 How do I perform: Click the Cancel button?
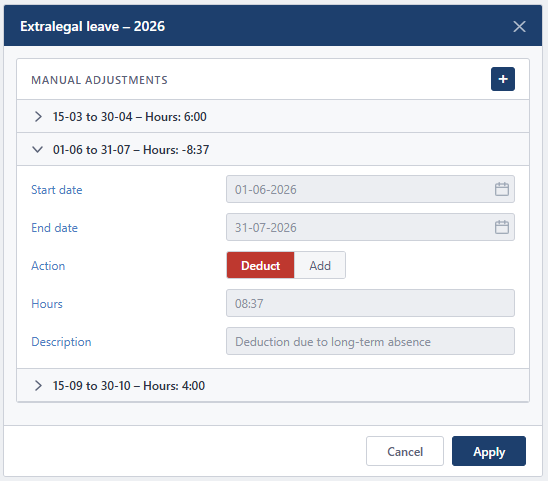[405, 451]
